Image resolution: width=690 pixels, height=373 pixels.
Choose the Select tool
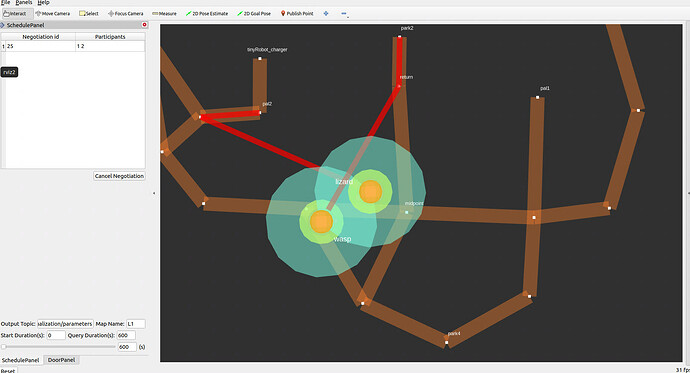[88, 13]
